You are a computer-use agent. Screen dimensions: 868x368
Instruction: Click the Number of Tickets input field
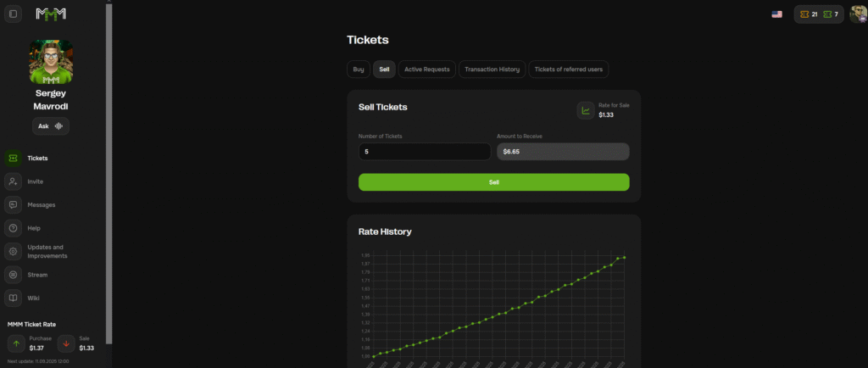[x=424, y=152]
